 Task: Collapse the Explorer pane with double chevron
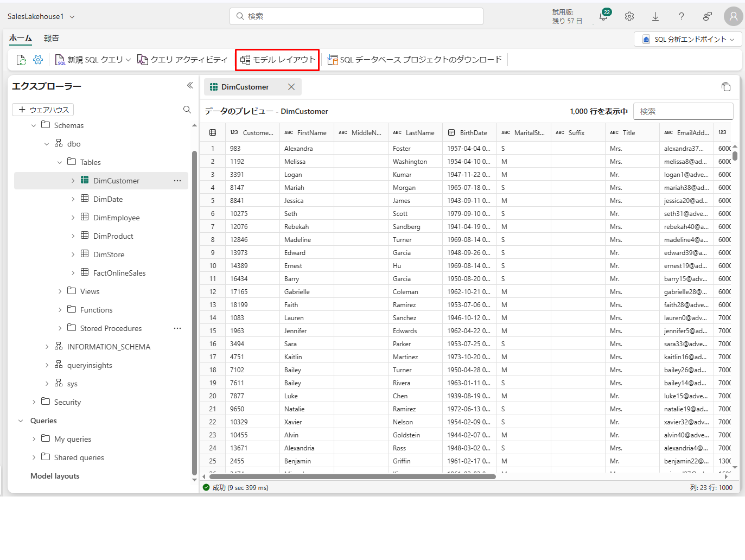tap(190, 85)
